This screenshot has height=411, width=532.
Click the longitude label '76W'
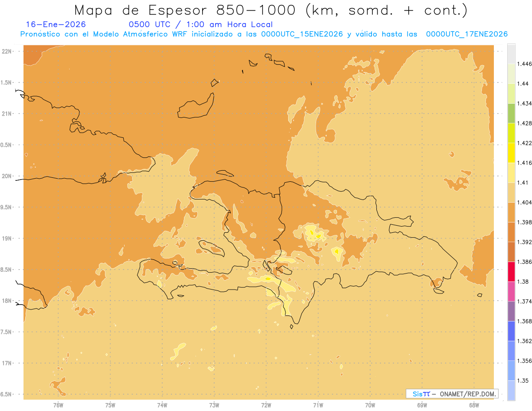[58, 405]
